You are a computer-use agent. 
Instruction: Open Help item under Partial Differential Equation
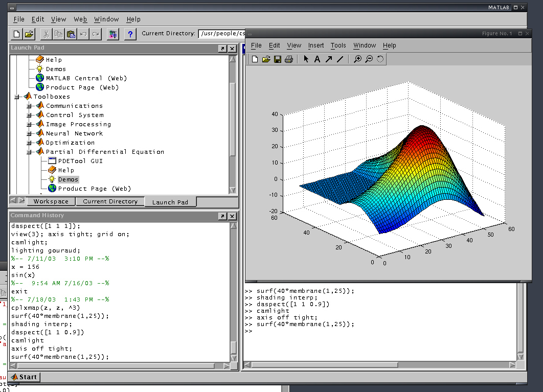(66, 170)
